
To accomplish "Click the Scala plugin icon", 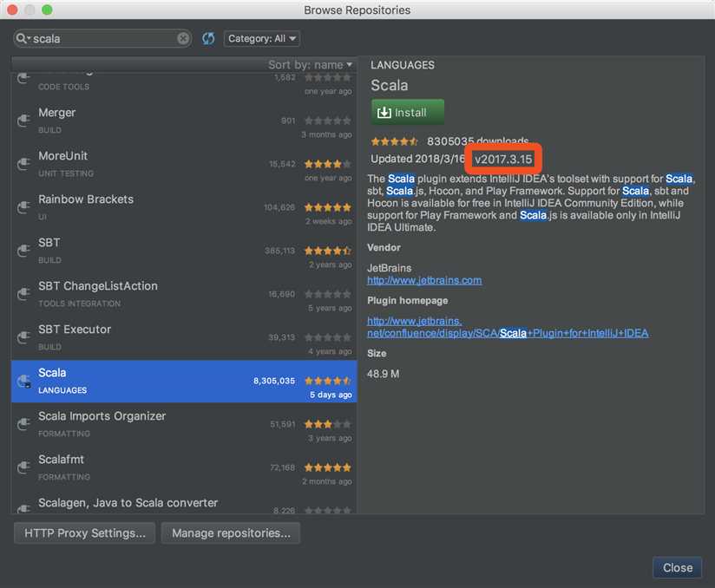I will (23, 381).
